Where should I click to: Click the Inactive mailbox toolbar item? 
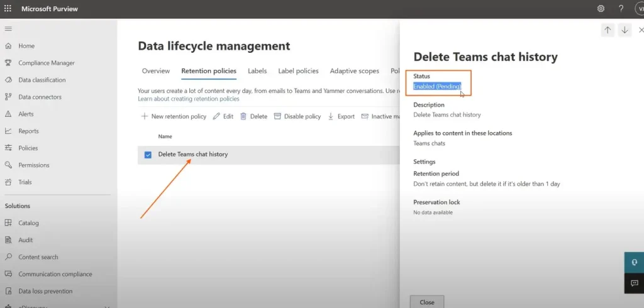click(380, 117)
